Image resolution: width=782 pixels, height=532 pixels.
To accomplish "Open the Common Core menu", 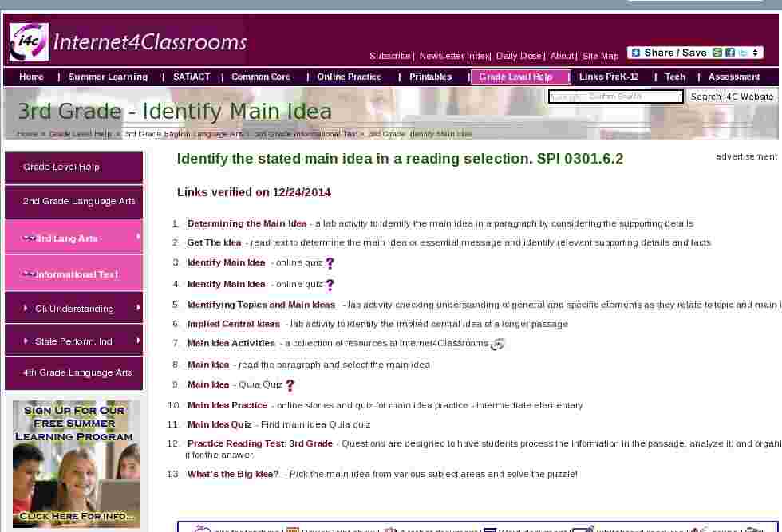I will pos(261,77).
